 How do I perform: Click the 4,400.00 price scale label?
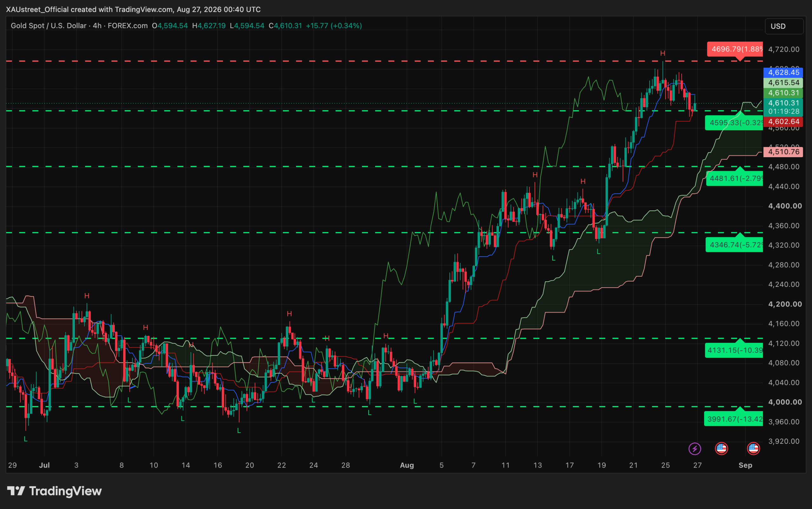point(785,206)
